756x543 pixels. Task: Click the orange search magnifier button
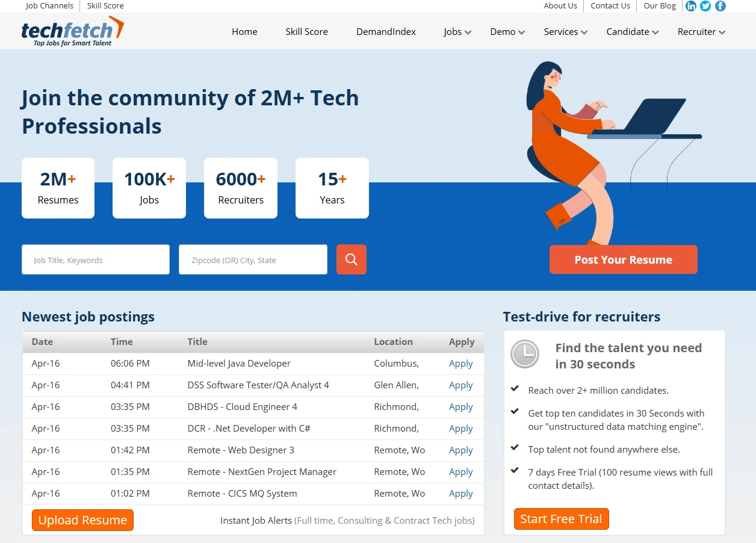(352, 259)
